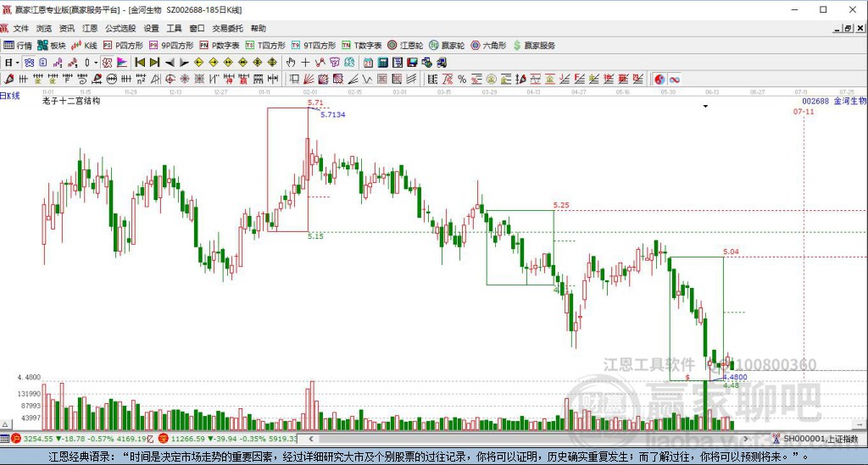
Task: Select the red target circle tool
Action: (170, 79)
